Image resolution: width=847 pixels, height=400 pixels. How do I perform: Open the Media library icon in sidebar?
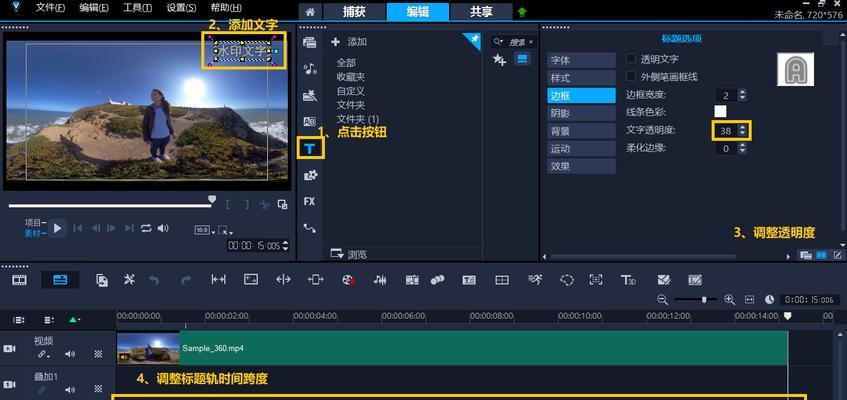tap(310, 42)
